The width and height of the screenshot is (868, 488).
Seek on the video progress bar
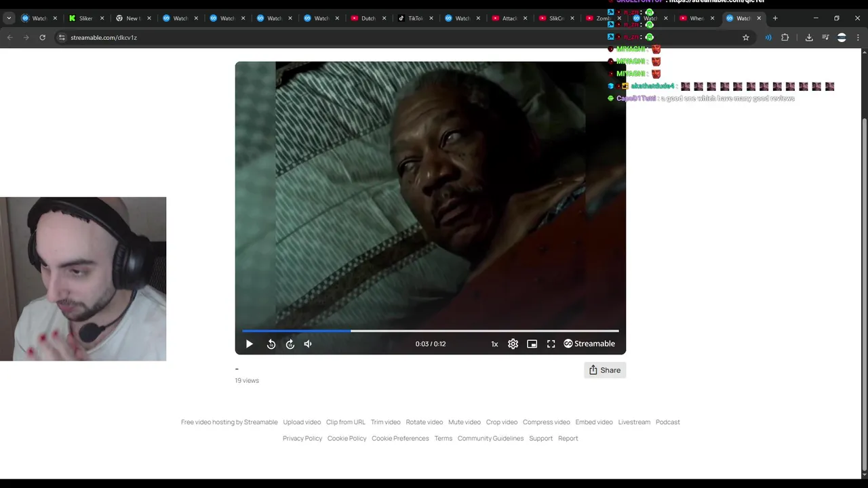point(431,331)
